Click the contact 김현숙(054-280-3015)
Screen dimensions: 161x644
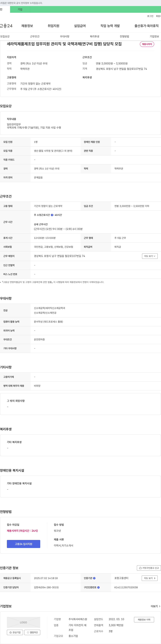click(46, 587)
